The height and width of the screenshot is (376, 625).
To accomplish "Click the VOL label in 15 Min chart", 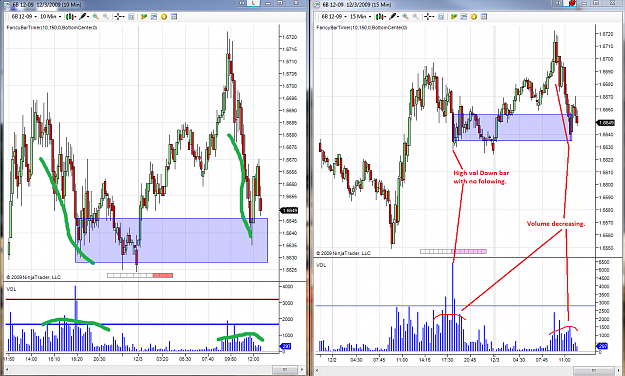I will pyautogui.click(x=321, y=265).
